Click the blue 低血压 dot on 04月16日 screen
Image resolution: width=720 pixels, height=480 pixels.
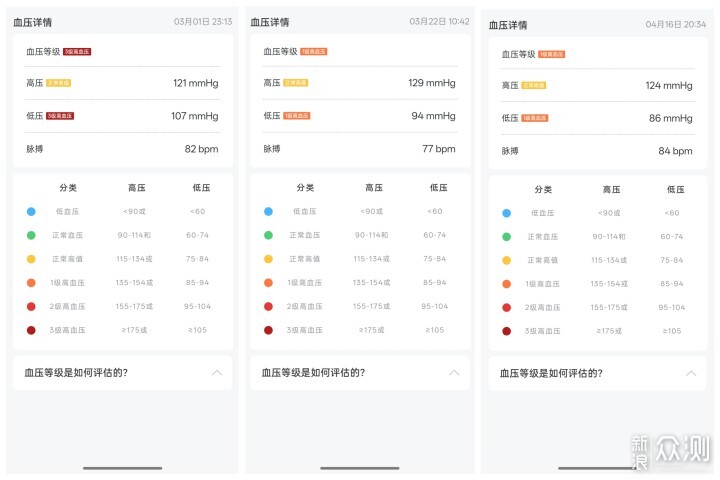[x=506, y=213]
